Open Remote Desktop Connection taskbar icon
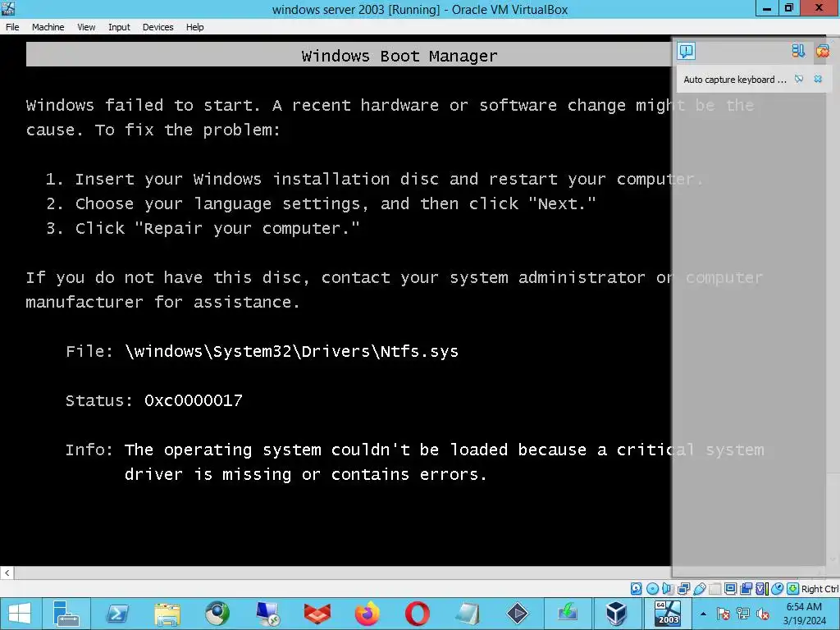840x630 pixels. point(267,614)
